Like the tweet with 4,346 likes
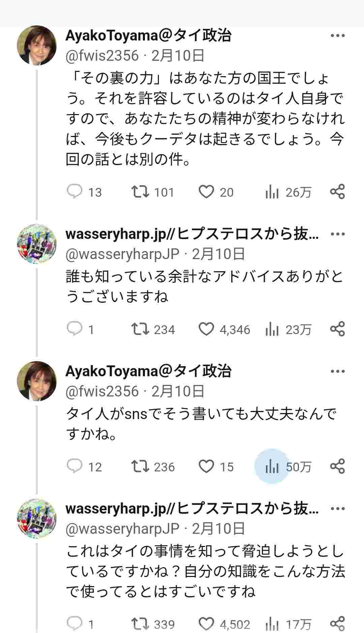The height and width of the screenshot is (633, 364). 206,329
